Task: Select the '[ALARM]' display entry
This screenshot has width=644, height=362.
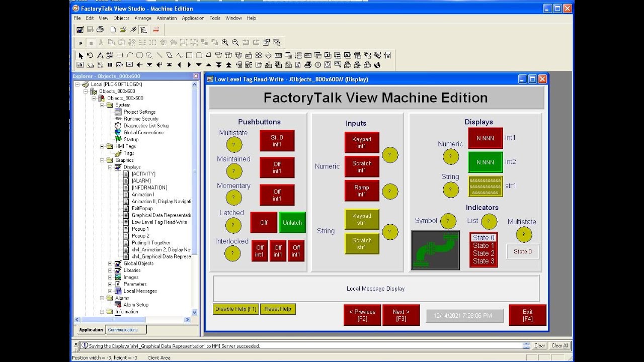Action: [x=141, y=180]
